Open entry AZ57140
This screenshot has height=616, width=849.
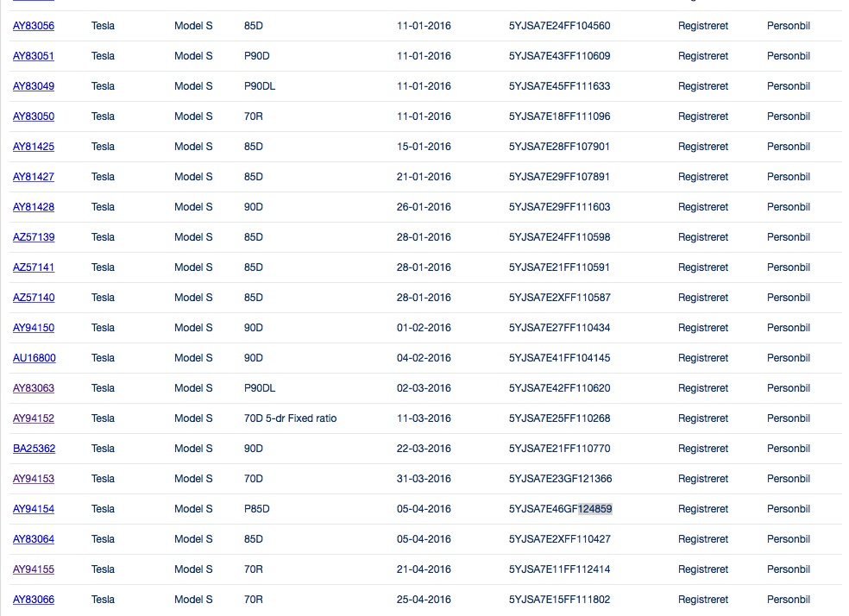tap(34, 298)
